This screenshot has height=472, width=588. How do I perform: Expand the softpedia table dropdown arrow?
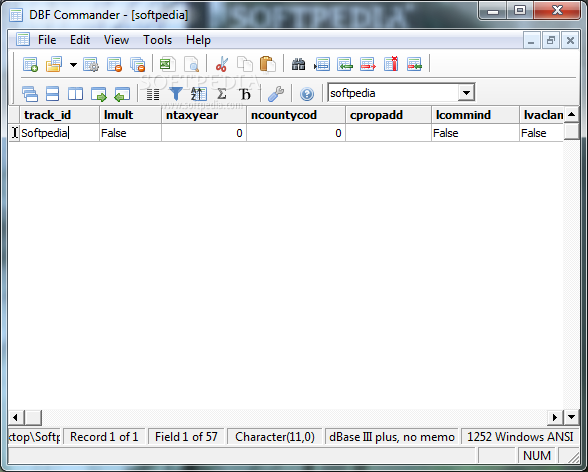pos(466,93)
